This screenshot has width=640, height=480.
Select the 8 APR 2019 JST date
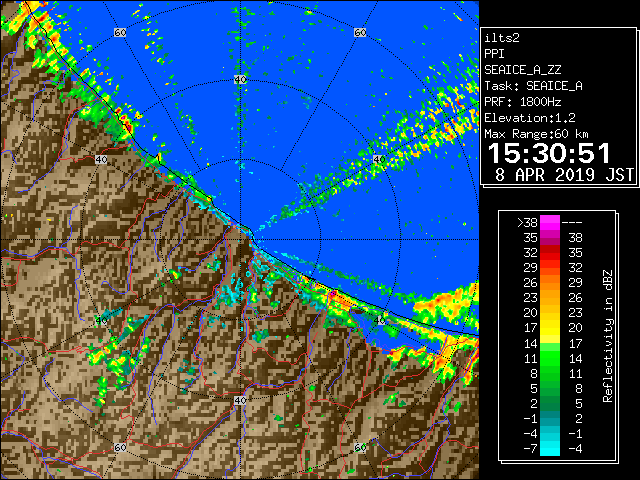click(564, 175)
